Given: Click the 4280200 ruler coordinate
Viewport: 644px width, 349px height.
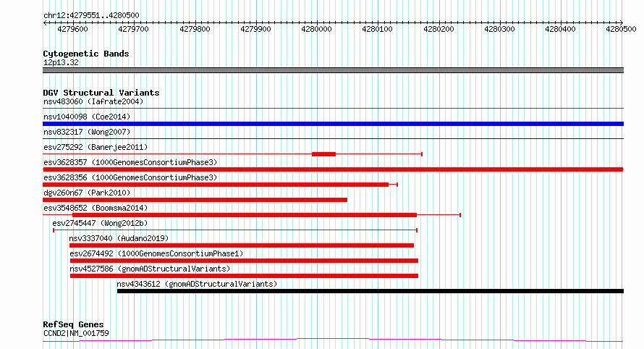Looking at the screenshot, I should click(438, 29).
